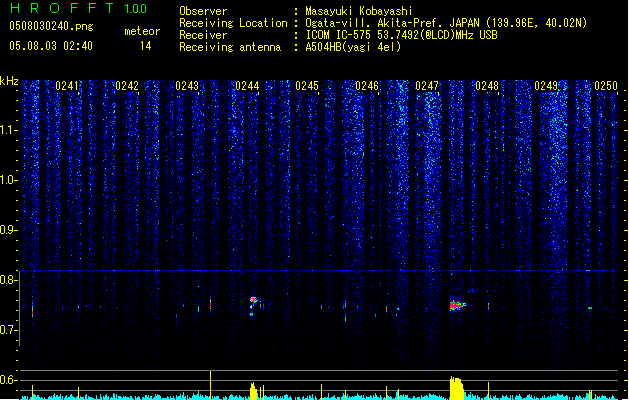Click the 0243 time marker
The image size is (629, 400).
(x=187, y=86)
